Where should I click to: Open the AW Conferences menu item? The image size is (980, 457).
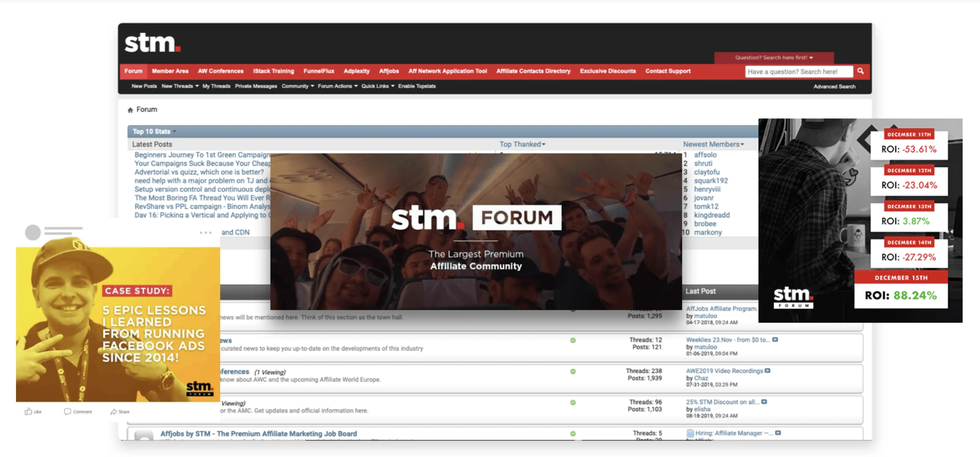click(x=220, y=71)
